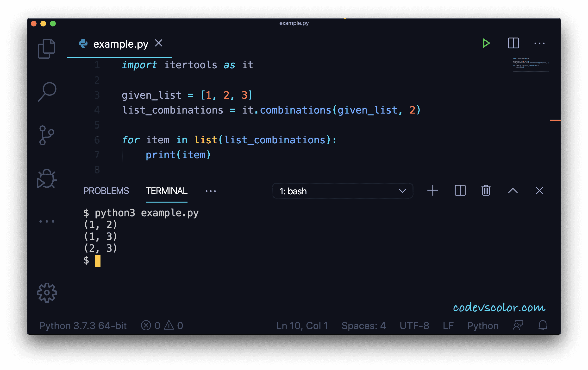Maximize the terminal panel with the chevron
The width and height of the screenshot is (588, 370).
tap(513, 191)
